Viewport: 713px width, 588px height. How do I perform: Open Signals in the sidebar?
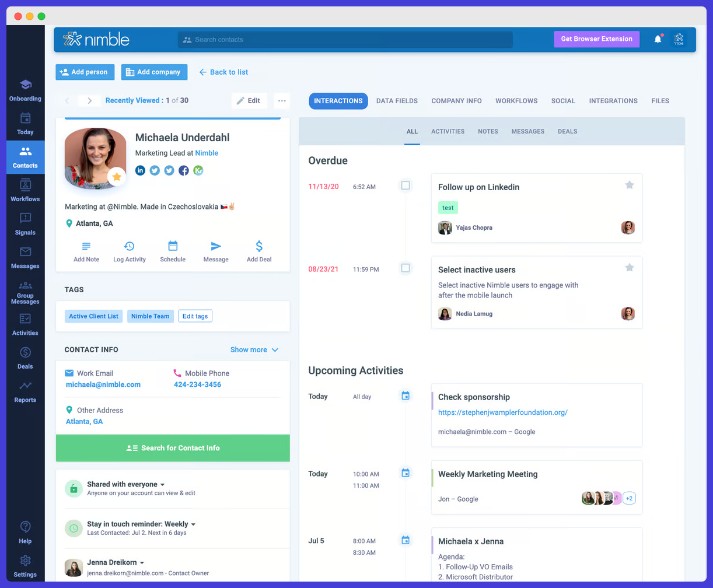pos(25,224)
